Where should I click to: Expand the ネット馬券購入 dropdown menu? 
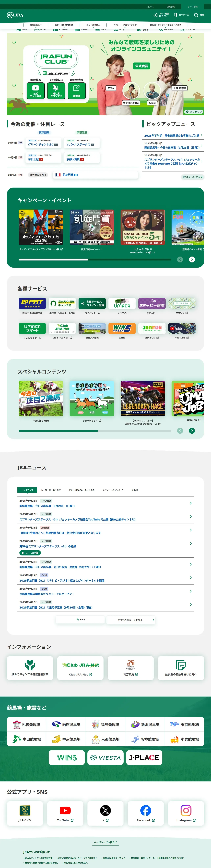pos(93,25)
